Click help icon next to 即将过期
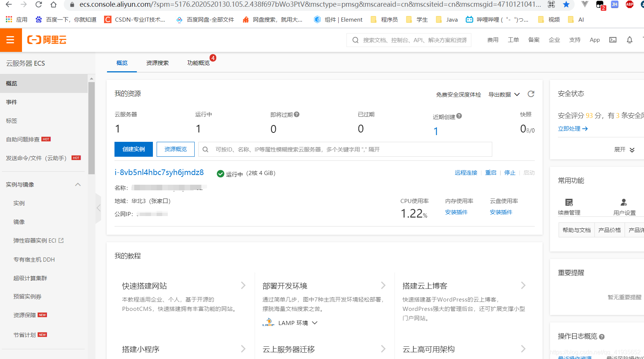 click(296, 115)
